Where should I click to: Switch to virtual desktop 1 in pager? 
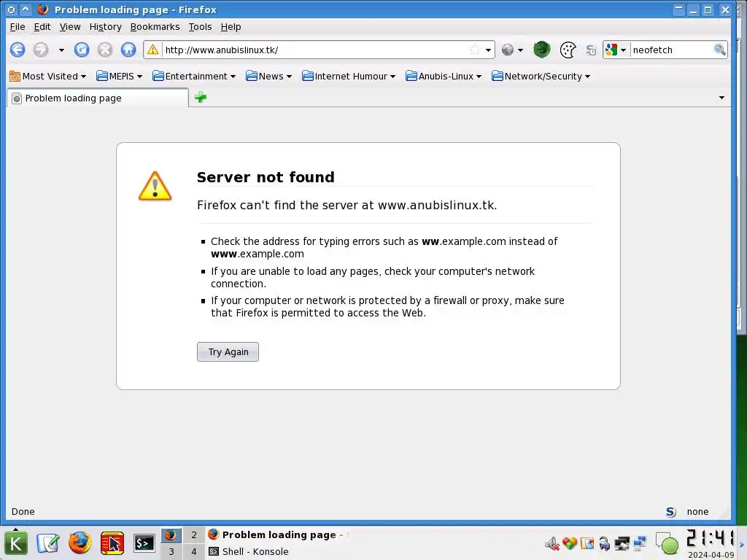[x=171, y=535]
